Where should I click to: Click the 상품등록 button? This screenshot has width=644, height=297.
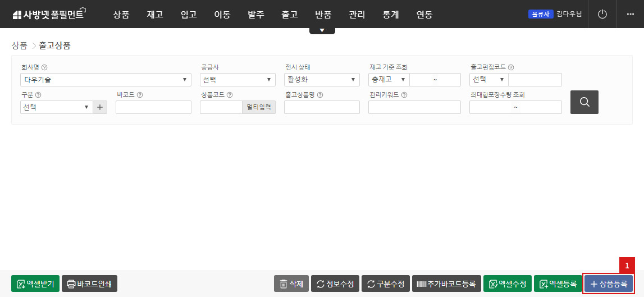tap(609, 284)
